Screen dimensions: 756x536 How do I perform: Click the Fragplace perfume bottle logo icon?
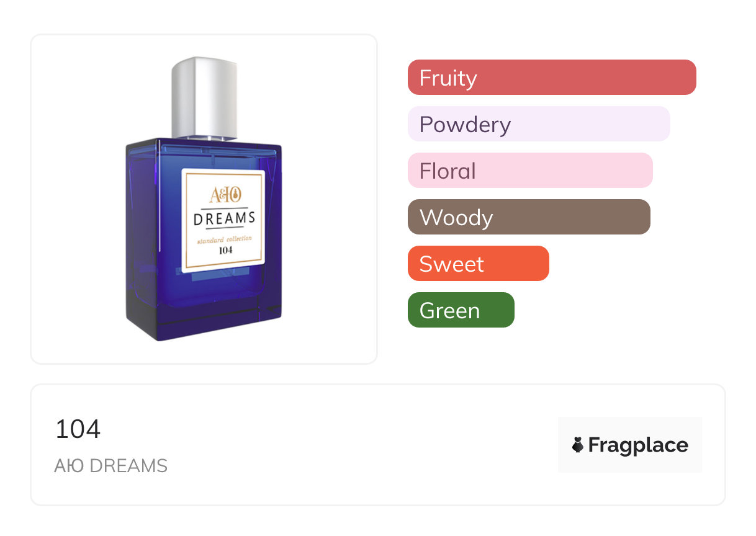578,445
